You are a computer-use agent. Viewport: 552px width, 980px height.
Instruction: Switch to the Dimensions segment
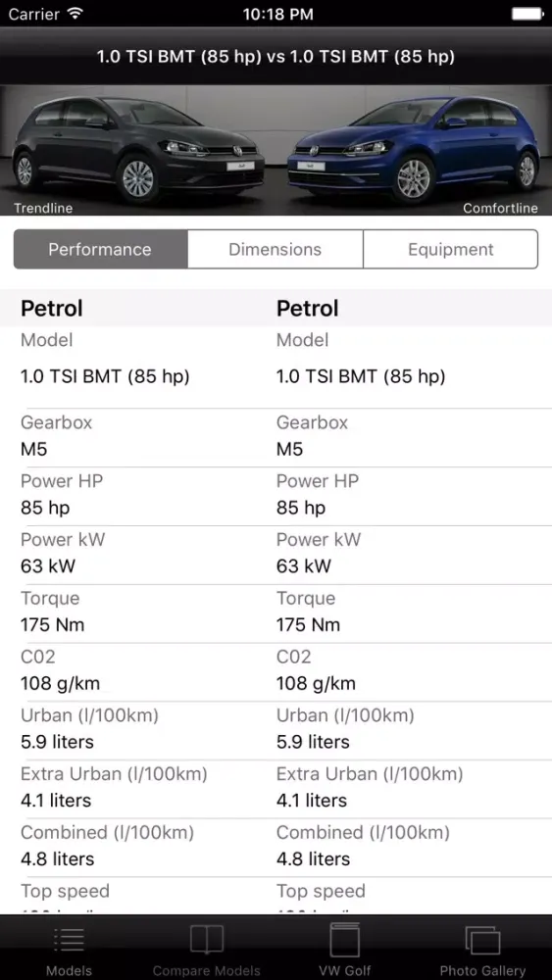coord(276,249)
